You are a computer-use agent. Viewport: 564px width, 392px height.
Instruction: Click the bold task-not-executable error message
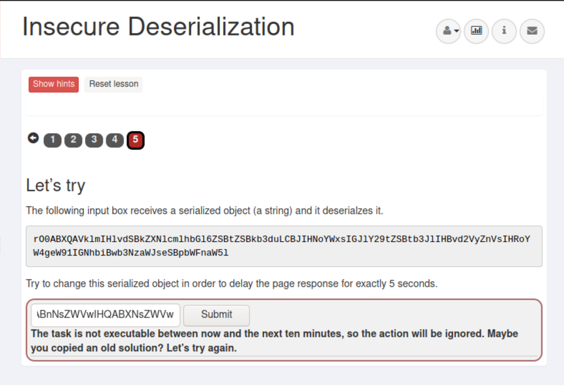click(x=274, y=340)
